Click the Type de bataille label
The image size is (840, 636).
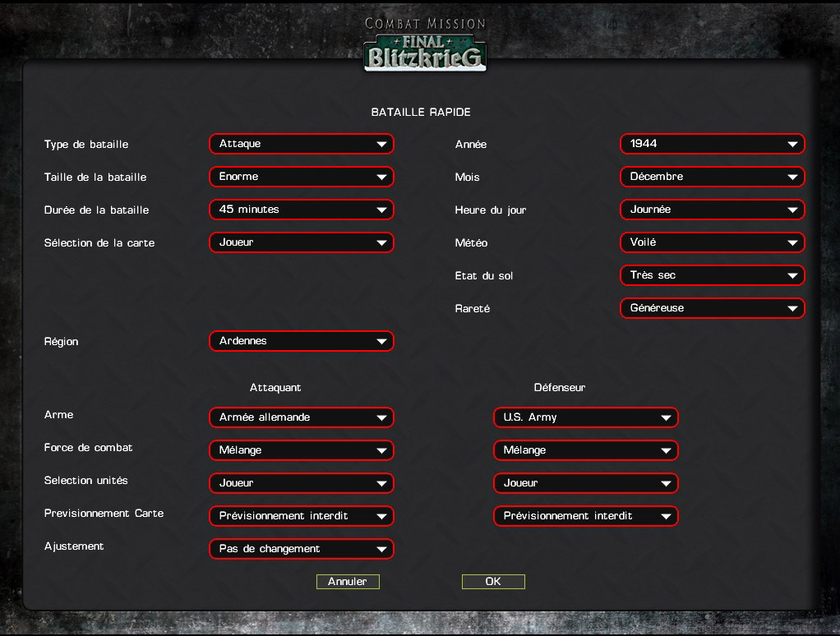tap(86, 144)
